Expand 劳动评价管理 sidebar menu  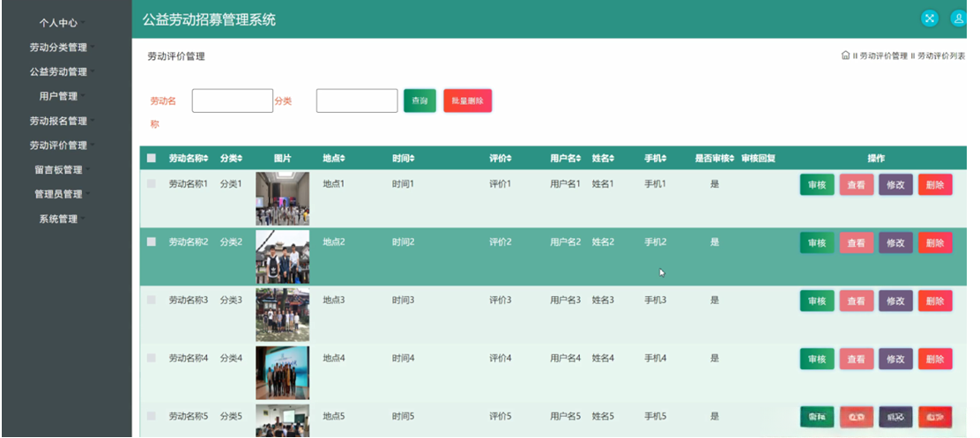point(62,145)
